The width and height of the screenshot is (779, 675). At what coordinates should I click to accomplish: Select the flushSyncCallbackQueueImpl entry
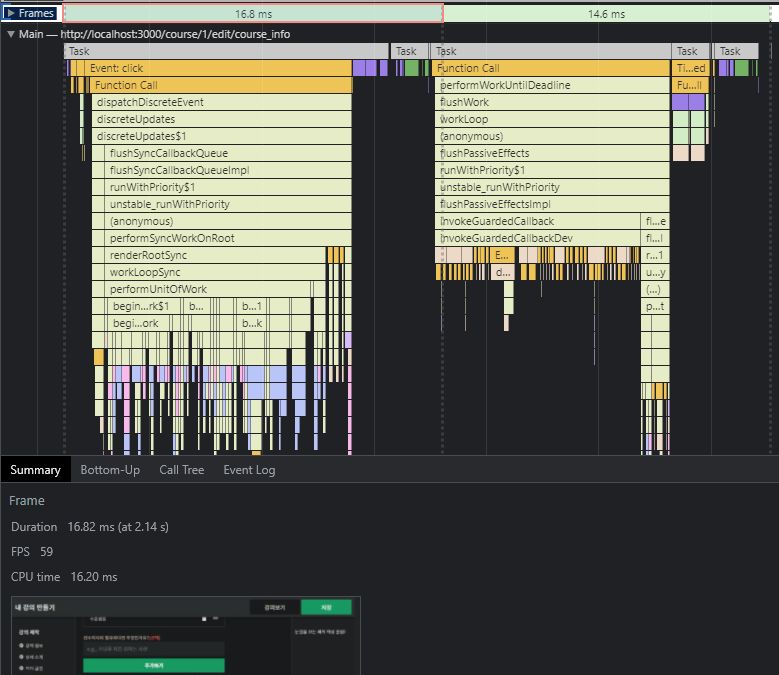tap(228, 170)
